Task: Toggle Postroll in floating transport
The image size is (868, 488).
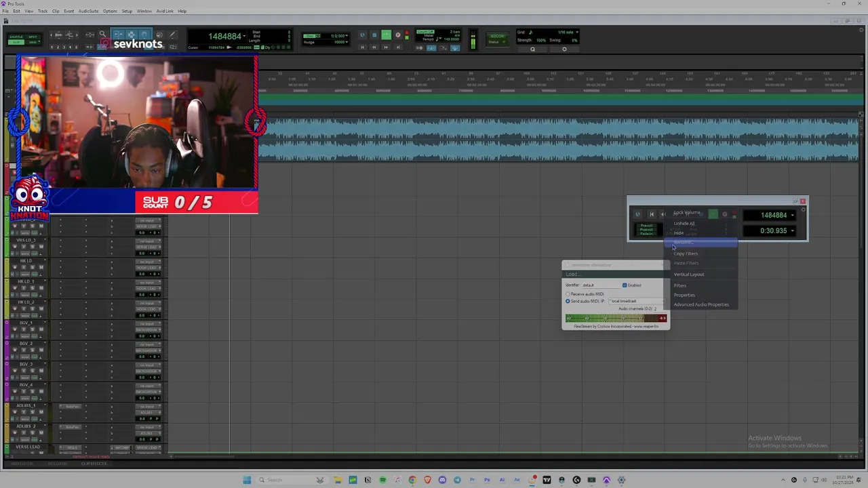Action: click(646, 230)
